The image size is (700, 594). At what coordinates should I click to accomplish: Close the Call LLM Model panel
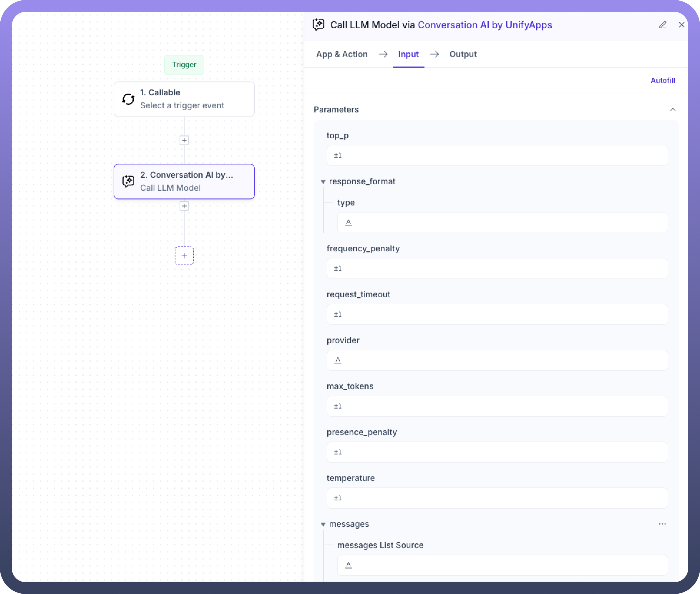click(x=681, y=25)
